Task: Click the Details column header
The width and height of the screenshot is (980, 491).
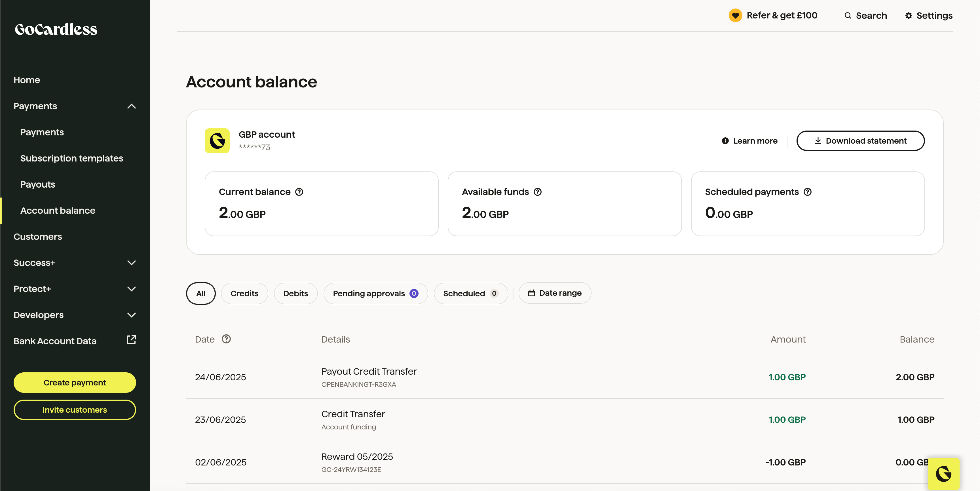Action: [335, 339]
